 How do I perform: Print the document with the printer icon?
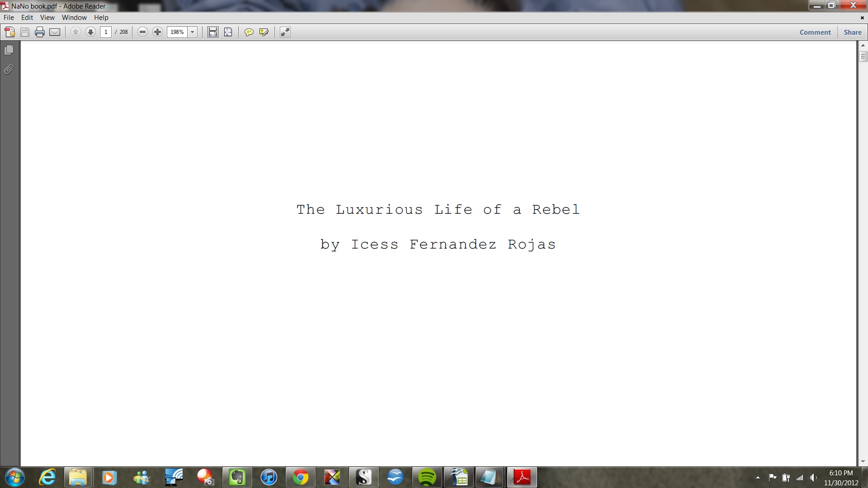coord(40,32)
